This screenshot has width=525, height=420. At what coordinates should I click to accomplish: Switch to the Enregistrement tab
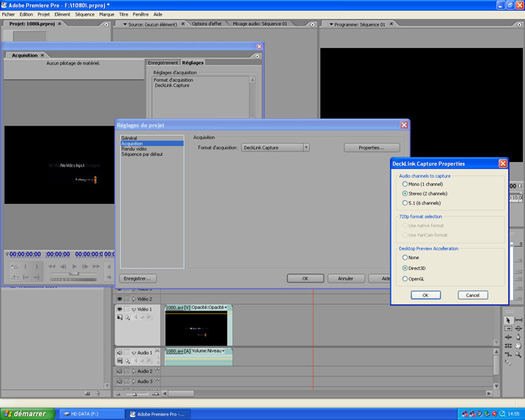click(163, 63)
